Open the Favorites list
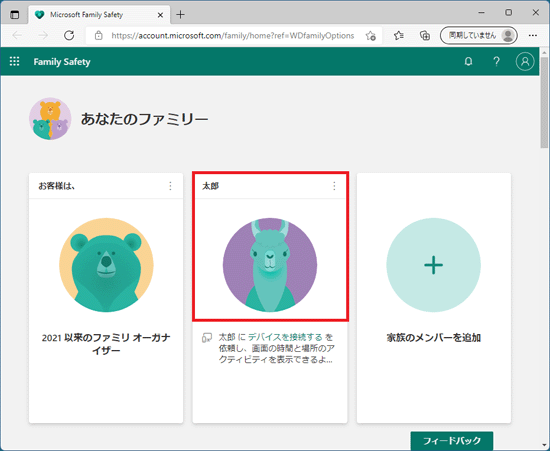The image size is (550, 451). coord(398,35)
